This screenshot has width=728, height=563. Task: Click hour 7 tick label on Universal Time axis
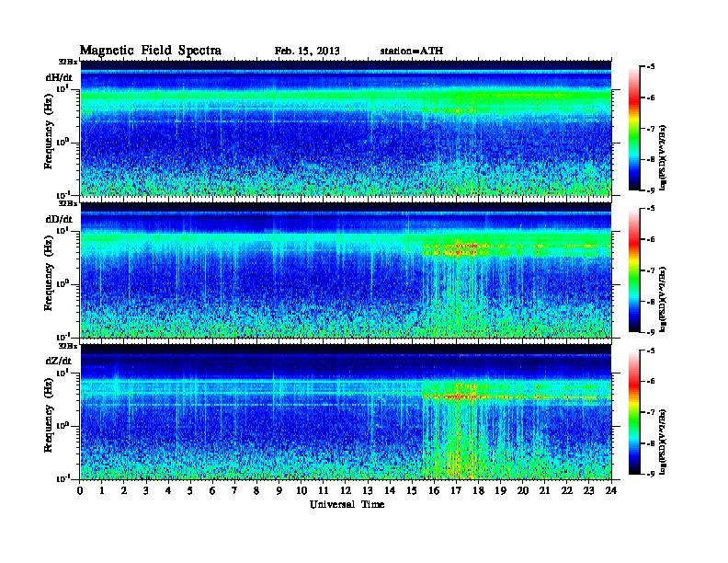(235, 490)
